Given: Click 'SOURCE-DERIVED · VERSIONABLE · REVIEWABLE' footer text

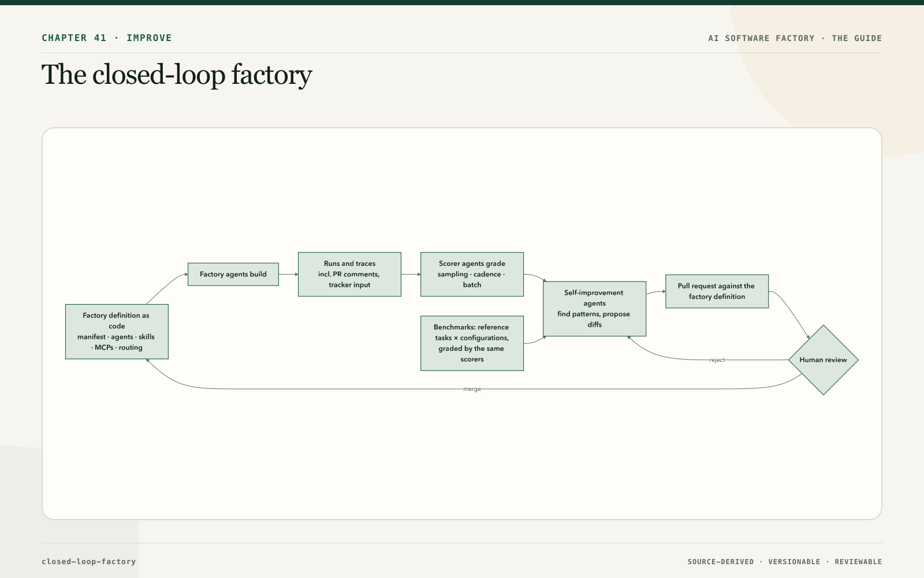Looking at the screenshot, I should [785, 562].
